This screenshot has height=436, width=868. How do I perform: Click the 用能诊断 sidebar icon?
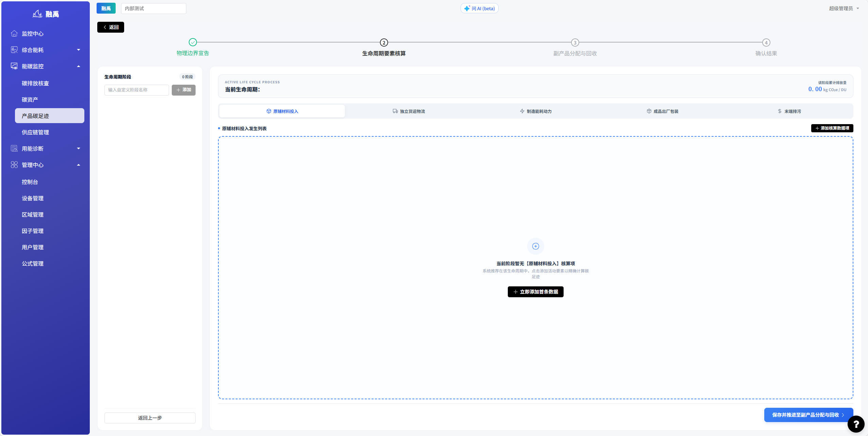click(14, 148)
